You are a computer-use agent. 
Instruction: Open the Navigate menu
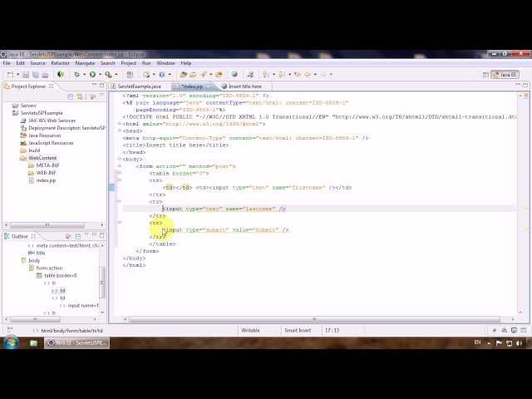click(85, 63)
